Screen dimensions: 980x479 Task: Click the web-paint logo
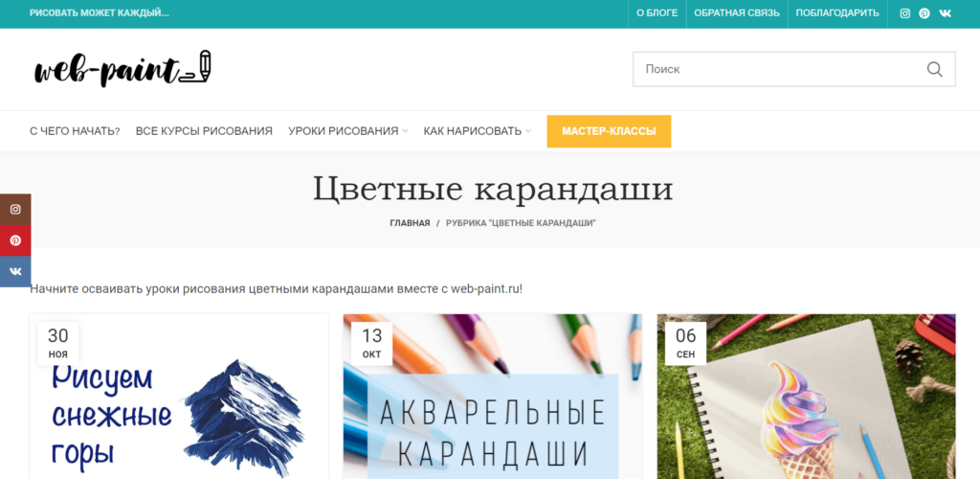point(122,69)
